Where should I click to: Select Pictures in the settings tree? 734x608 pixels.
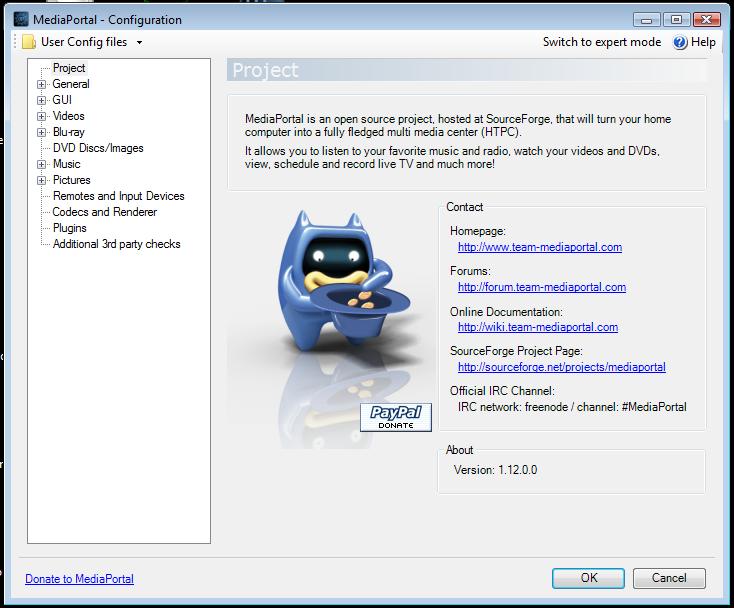pyautogui.click(x=71, y=180)
